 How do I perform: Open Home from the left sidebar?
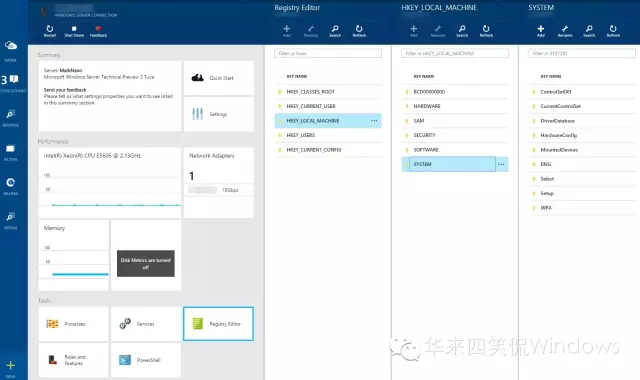click(x=11, y=51)
